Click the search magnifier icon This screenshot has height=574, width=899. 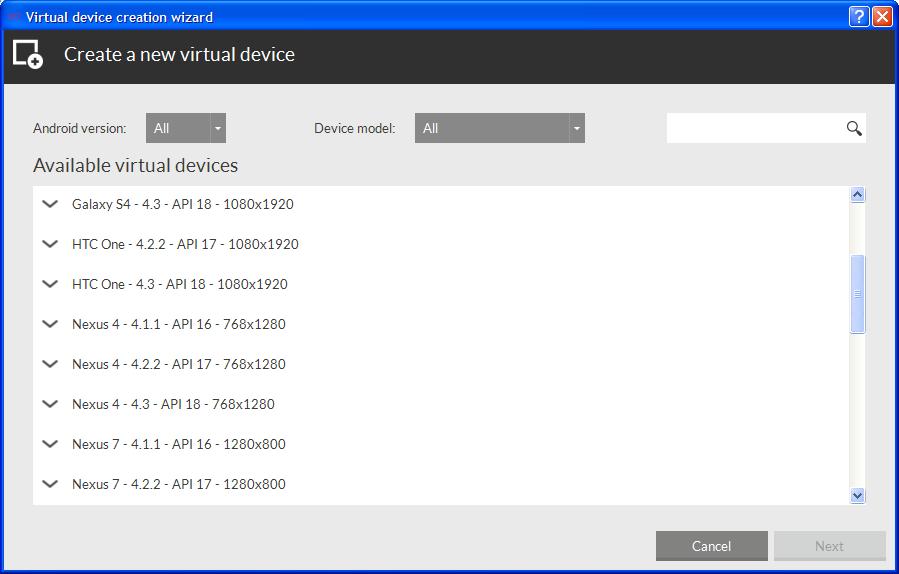coord(854,128)
